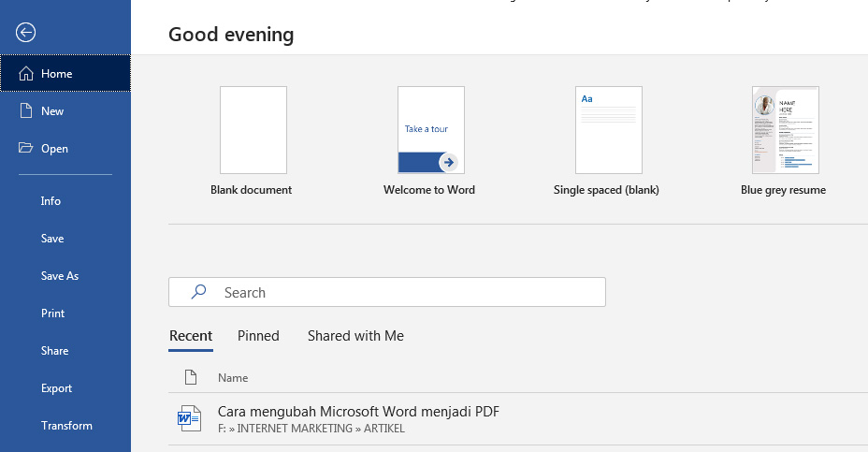Select the Blue grey resume template thumbnail
This screenshot has width=868, height=452.
tap(786, 130)
